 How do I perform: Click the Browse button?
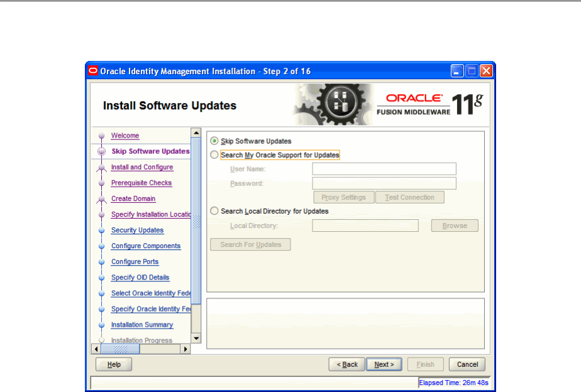tap(455, 226)
